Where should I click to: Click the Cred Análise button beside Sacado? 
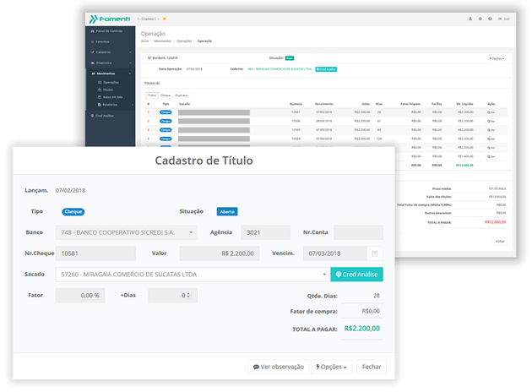(356, 275)
